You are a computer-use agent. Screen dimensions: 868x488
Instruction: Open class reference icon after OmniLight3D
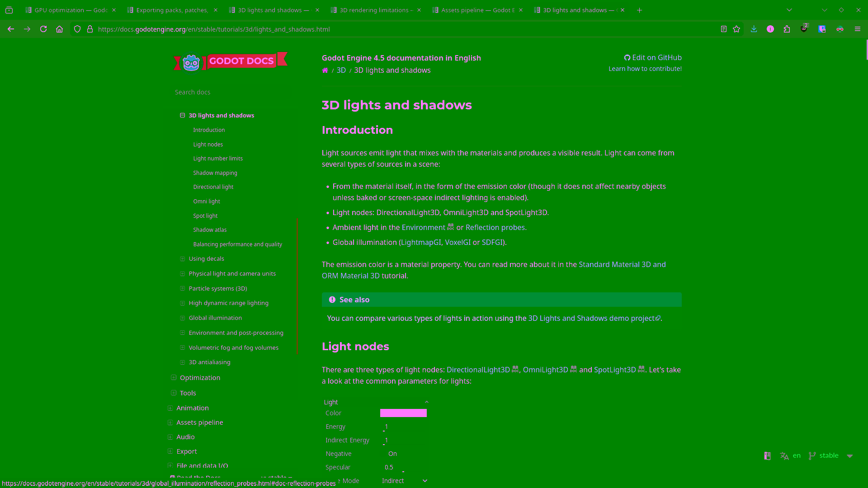click(573, 370)
